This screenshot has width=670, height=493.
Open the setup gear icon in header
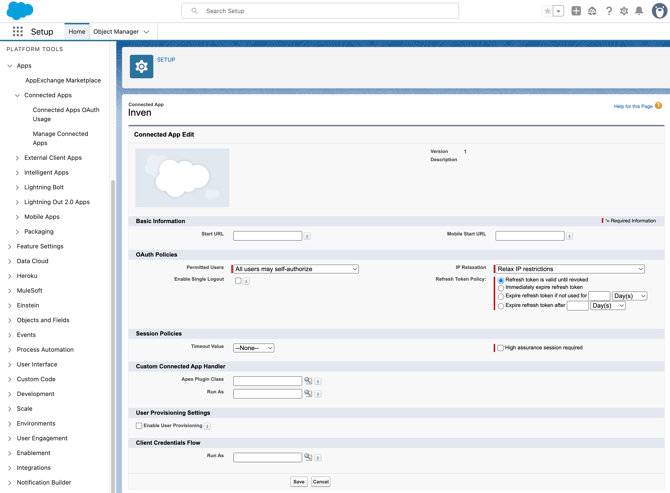(x=624, y=11)
